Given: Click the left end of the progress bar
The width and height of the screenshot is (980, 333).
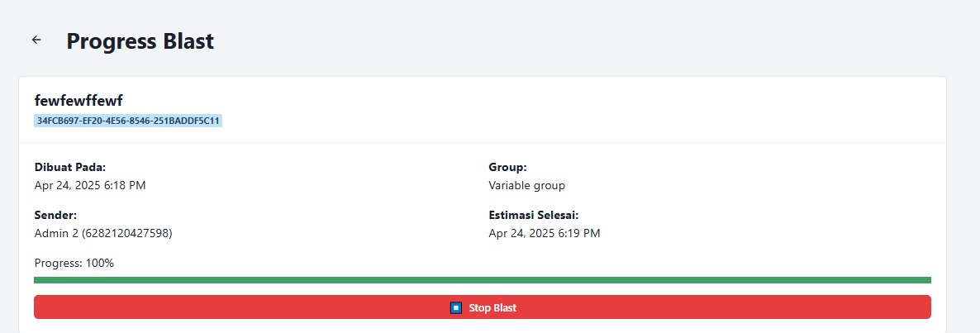Looking at the screenshot, I should pos(37,280).
